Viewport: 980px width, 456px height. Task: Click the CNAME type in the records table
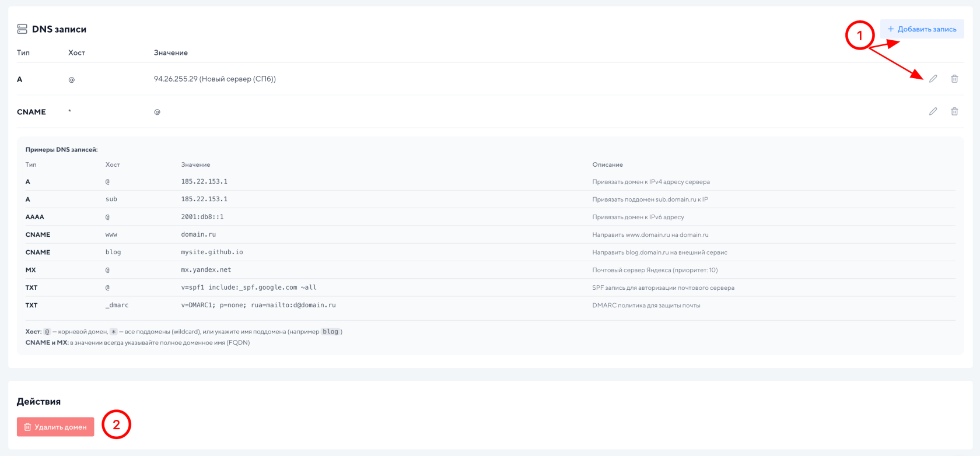pyautogui.click(x=32, y=112)
